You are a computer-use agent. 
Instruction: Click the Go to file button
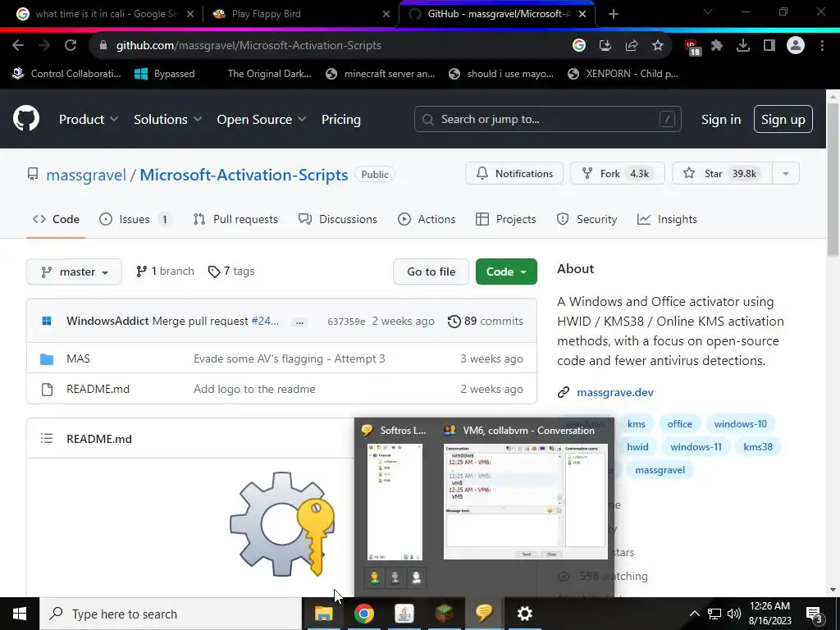(x=431, y=272)
